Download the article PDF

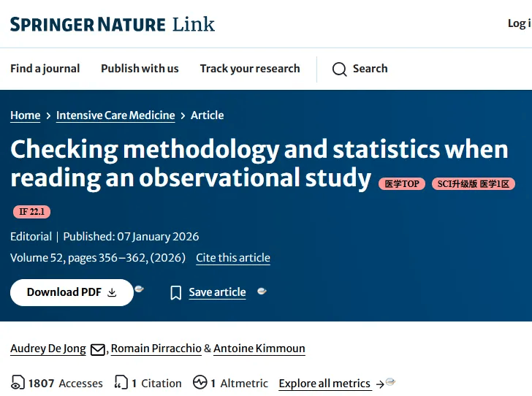[64, 292]
